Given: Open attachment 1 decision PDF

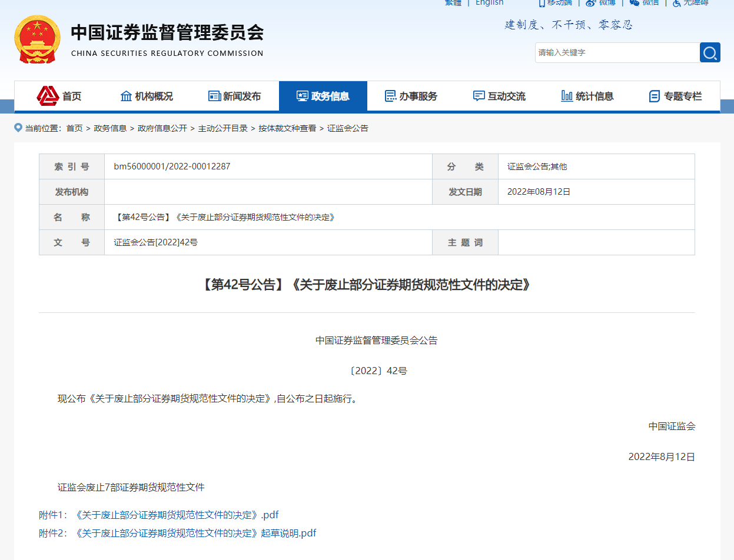Looking at the screenshot, I should pyautogui.click(x=159, y=515).
